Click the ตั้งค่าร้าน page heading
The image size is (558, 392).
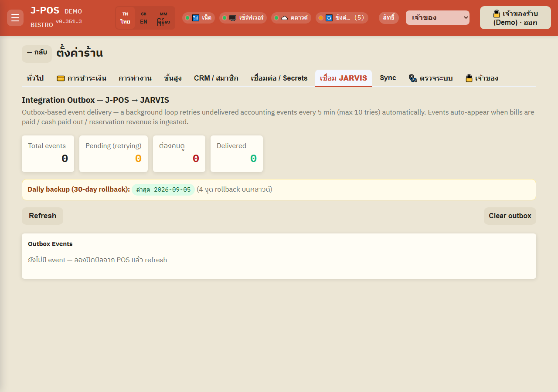(x=80, y=53)
